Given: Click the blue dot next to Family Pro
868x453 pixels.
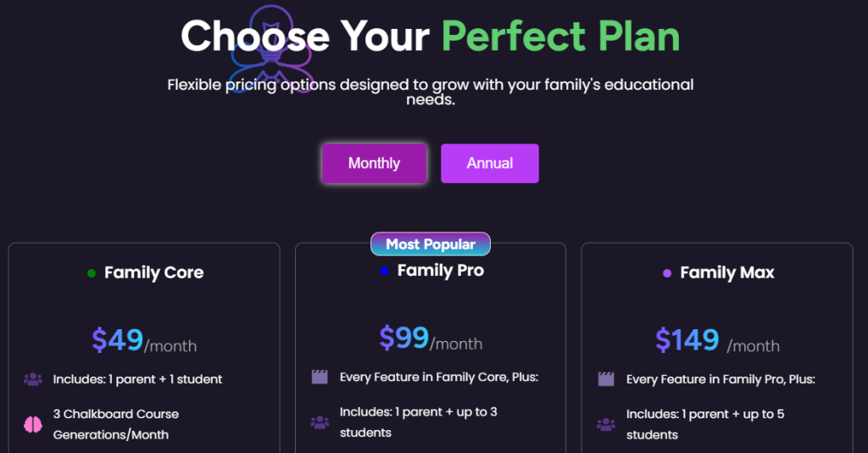Looking at the screenshot, I should (x=385, y=271).
